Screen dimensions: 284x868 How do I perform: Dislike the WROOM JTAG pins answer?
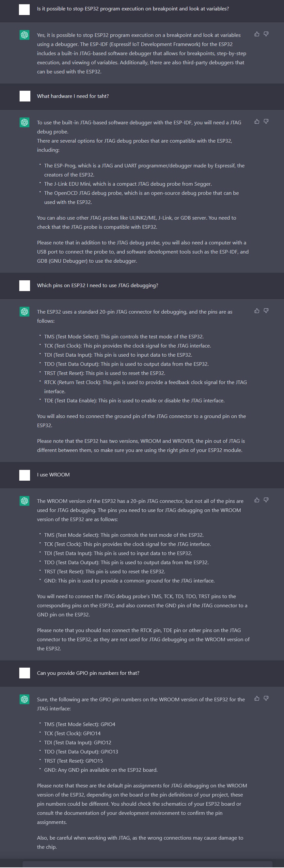point(266,500)
